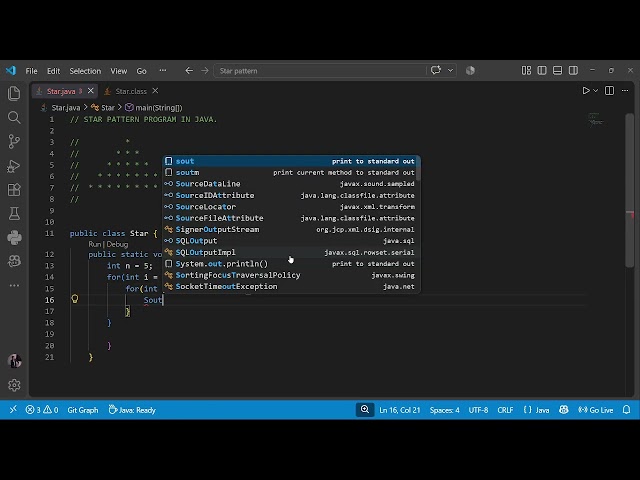Image resolution: width=640 pixels, height=480 pixels.
Task: Open remote window status bar icon
Action: click(x=13, y=409)
